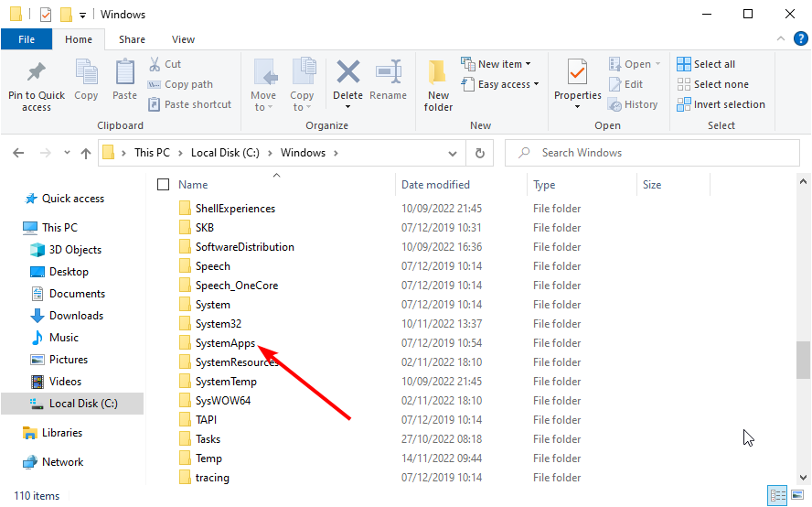This screenshot has height=507, width=812.
Task: Open Quick Access Toolbar customize dropdown
Action: pyautogui.click(x=82, y=15)
